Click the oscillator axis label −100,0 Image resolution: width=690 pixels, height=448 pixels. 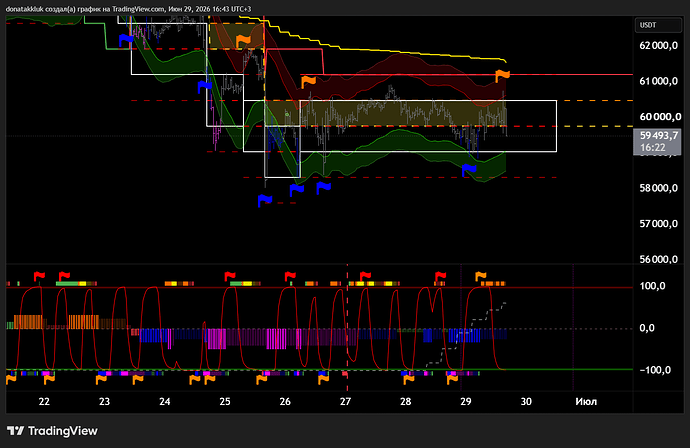(x=655, y=370)
